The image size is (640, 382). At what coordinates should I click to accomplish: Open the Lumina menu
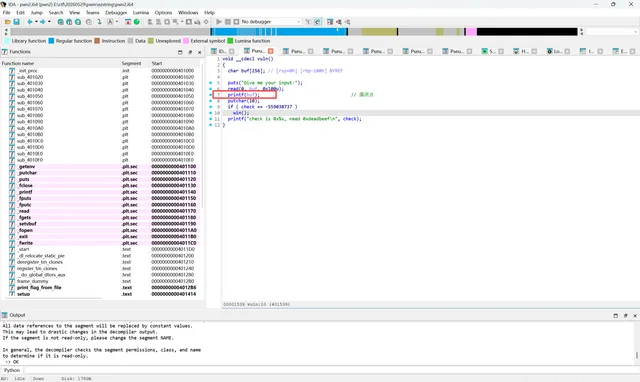click(141, 13)
